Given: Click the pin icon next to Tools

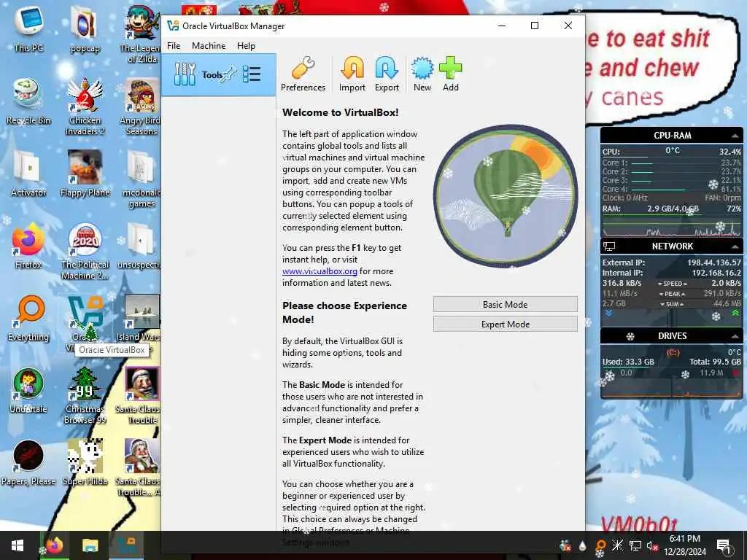Looking at the screenshot, I should click(230, 74).
